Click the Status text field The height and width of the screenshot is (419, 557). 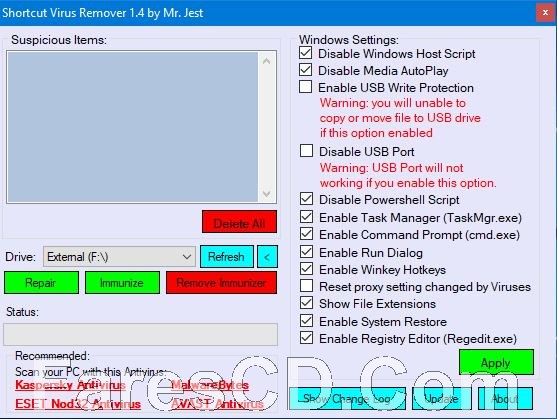tap(141, 334)
